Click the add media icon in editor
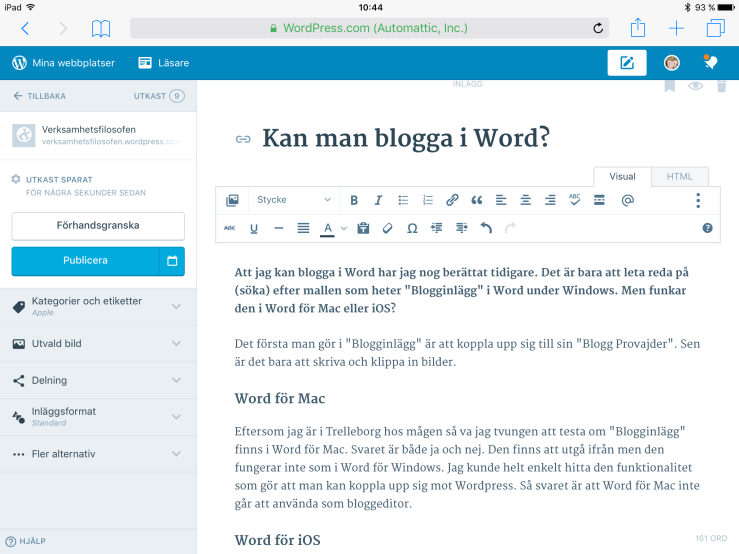The width and height of the screenshot is (739, 554). 232,200
